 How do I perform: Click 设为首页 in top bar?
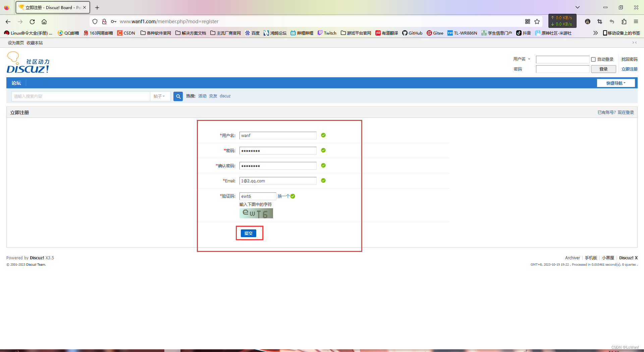click(x=16, y=43)
